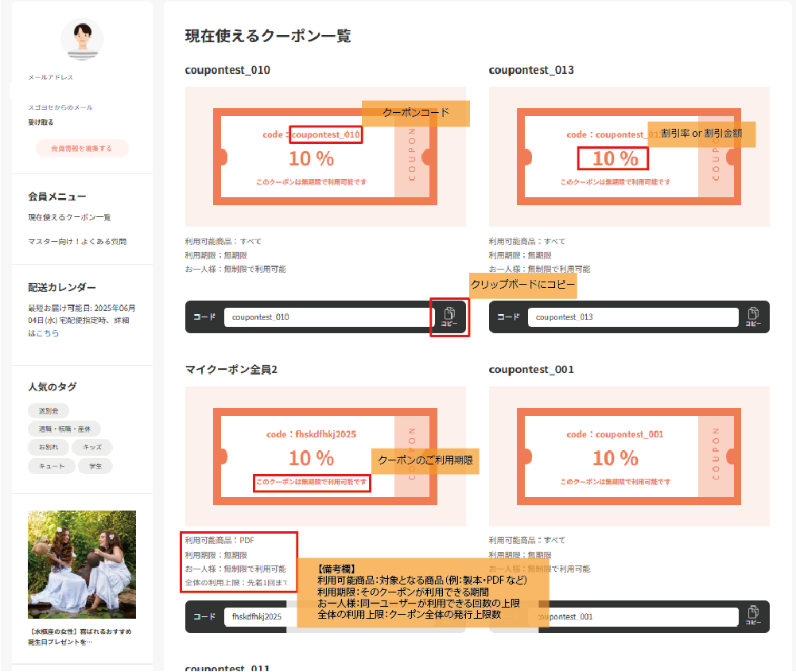
Task: Copy the fhskdfhkj2025 coupon code
Action: point(449,616)
